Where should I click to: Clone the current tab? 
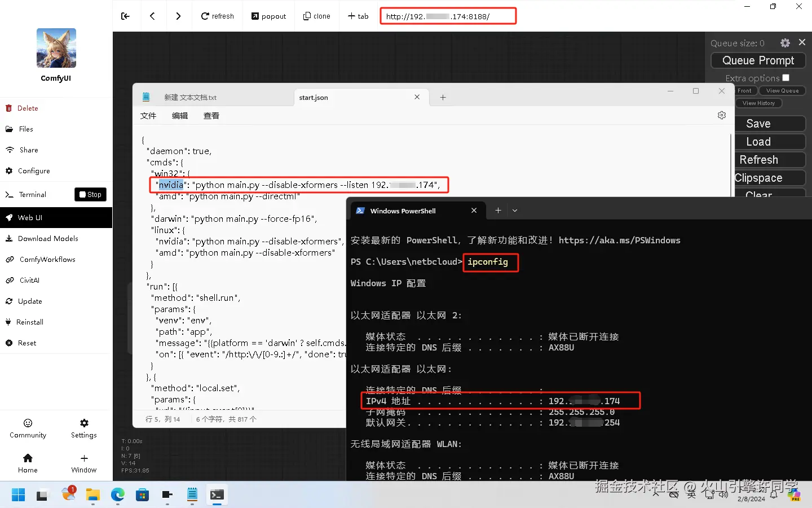point(316,16)
